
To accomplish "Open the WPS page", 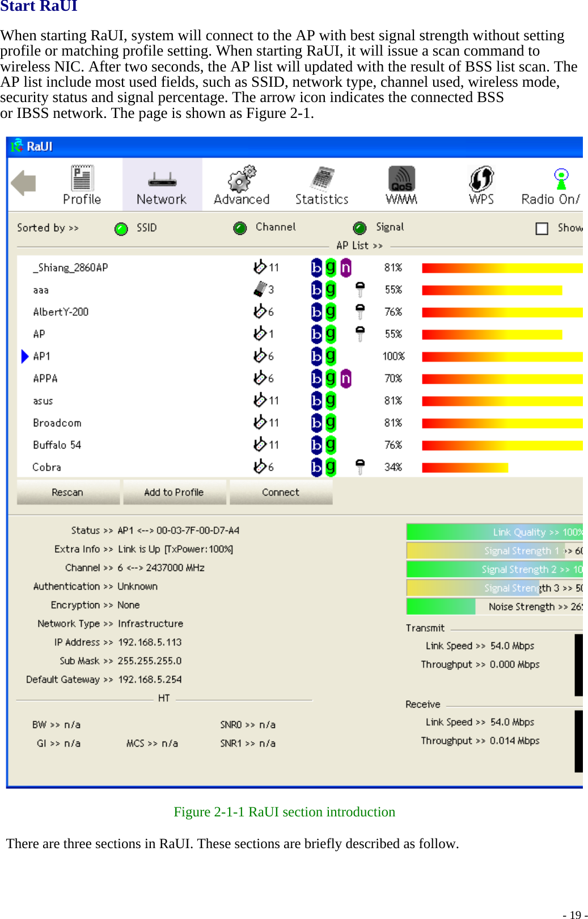I will click(x=481, y=185).
